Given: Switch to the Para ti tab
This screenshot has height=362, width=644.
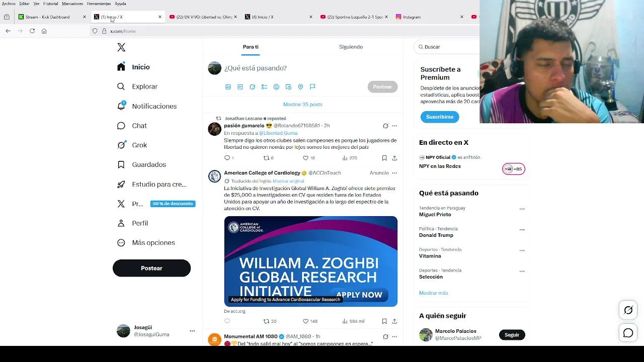Looking at the screenshot, I should (x=251, y=47).
